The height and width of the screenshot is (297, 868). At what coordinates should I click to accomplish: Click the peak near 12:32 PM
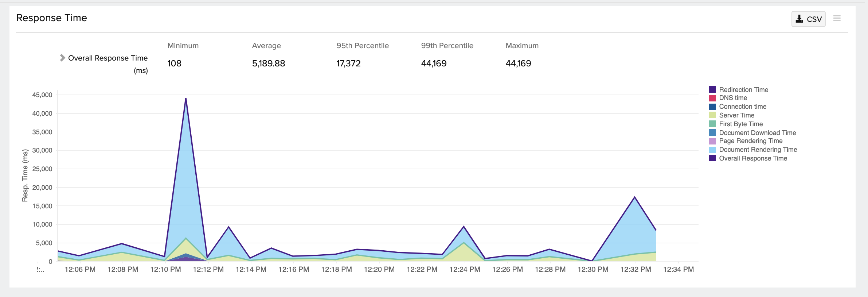pos(635,197)
